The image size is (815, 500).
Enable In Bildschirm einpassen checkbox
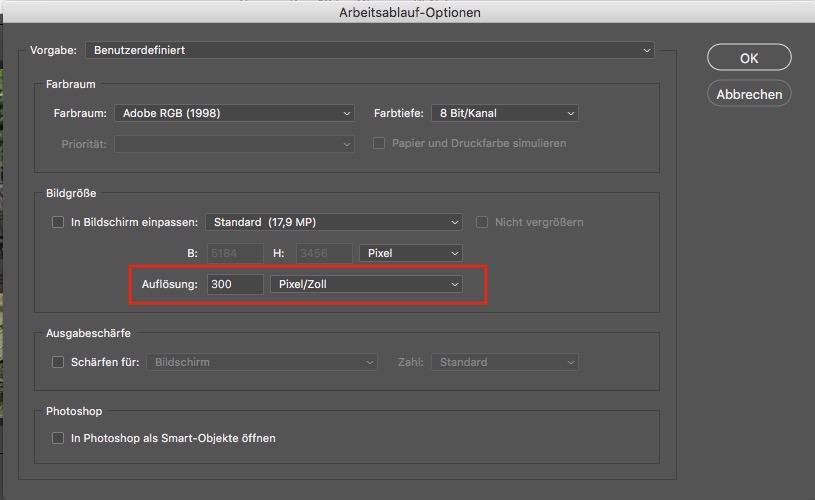pyautogui.click(x=58, y=222)
